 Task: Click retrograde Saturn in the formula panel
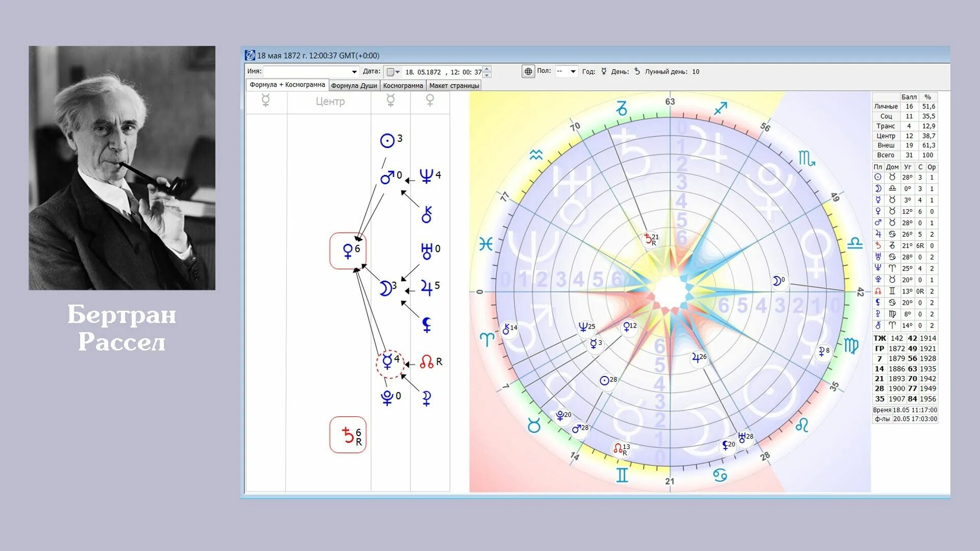coord(348,435)
